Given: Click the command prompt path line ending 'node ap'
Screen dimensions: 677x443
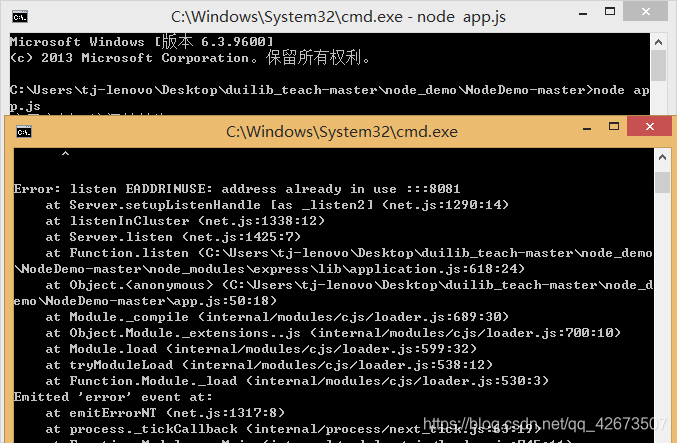Looking at the screenshot, I should coord(329,90).
